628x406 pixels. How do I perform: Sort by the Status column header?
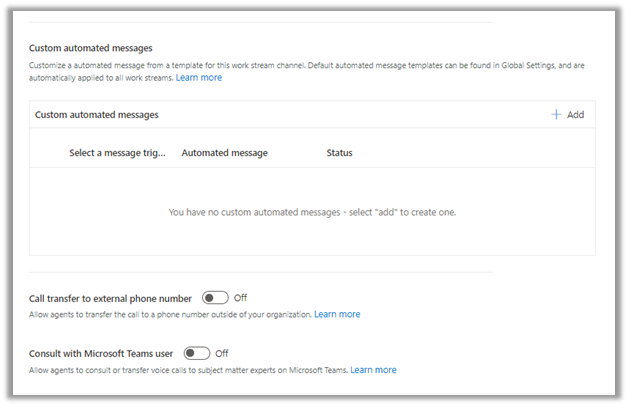pyautogui.click(x=339, y=153)
